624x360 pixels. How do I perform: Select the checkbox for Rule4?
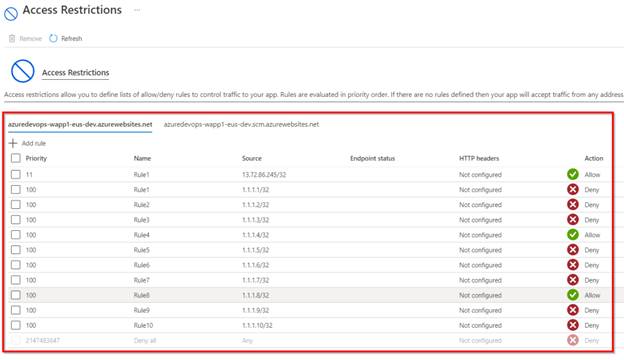coord(16,235)
